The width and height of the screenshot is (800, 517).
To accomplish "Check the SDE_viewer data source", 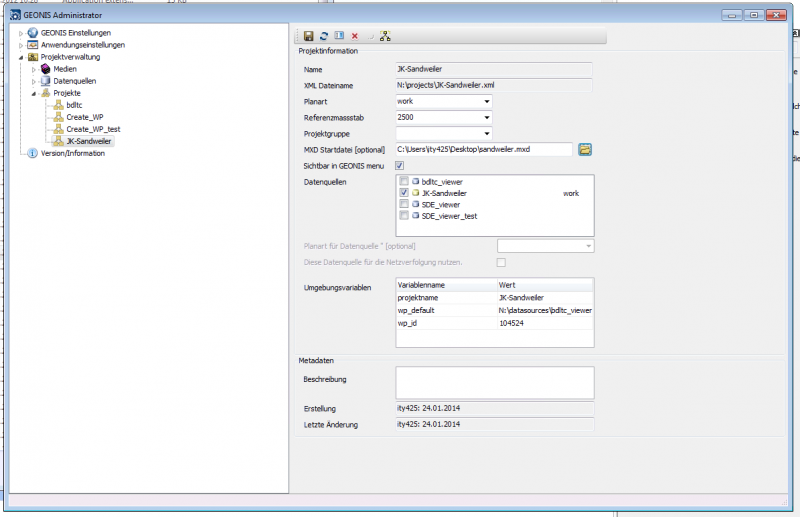I will click(404, 204).
